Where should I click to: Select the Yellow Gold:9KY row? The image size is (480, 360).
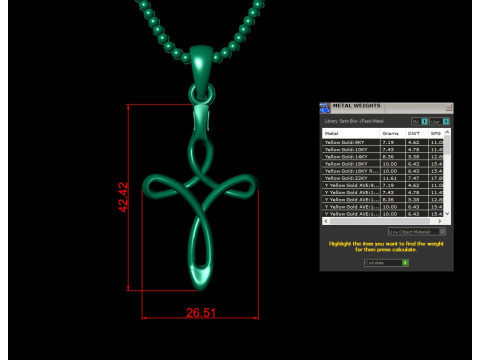[x=383, y=142]
